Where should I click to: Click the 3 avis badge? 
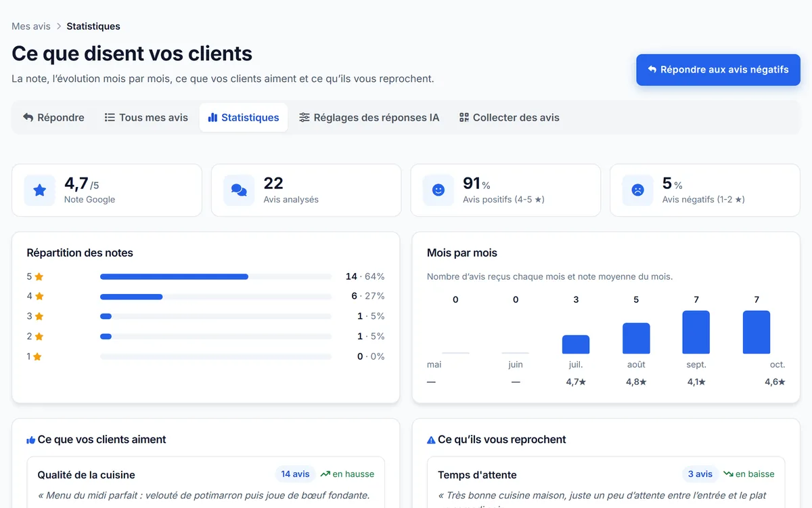[700, 474]
